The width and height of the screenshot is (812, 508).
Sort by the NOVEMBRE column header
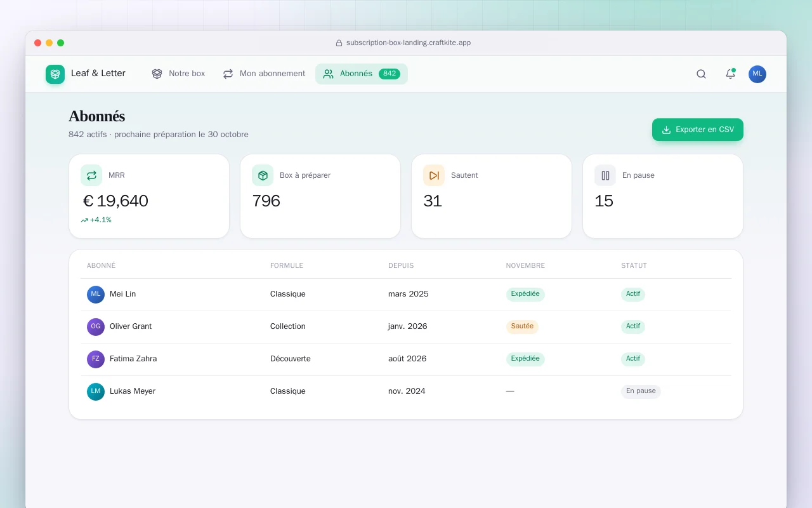tap(525, 265)
